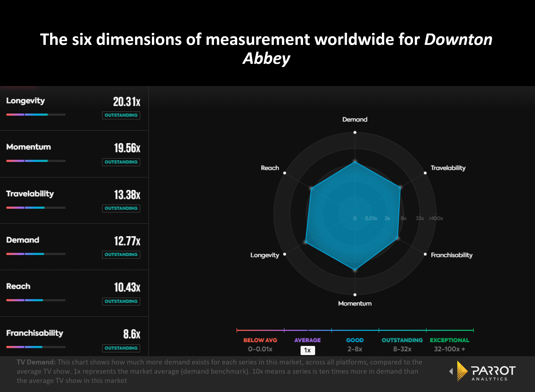Click the Franchisability axis label on radar chart
Screen dimensions: 535x392
point(452,255)
